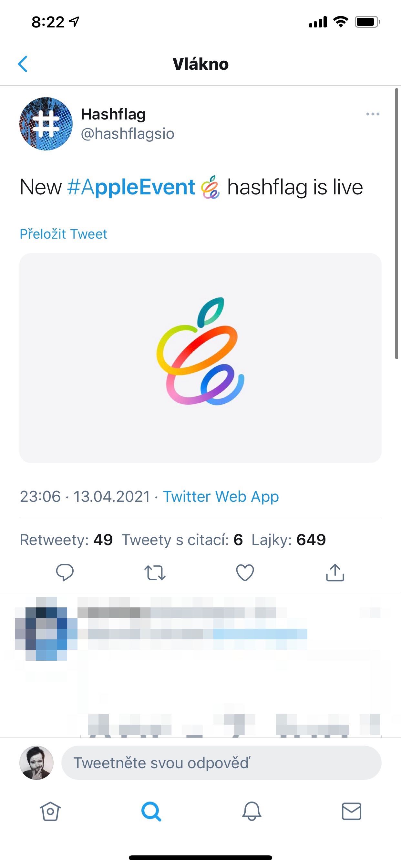Tap the Hashflag profile avatar

coord(46,124)
